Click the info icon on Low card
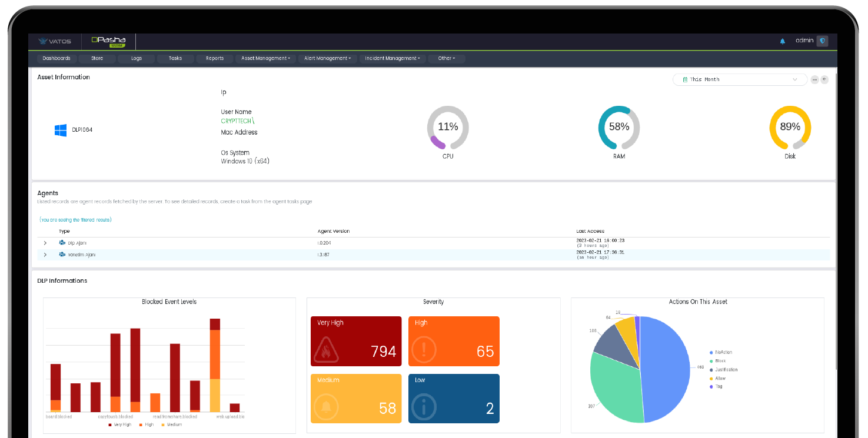This screenshot has height=438, width=868. pos(423,406)
